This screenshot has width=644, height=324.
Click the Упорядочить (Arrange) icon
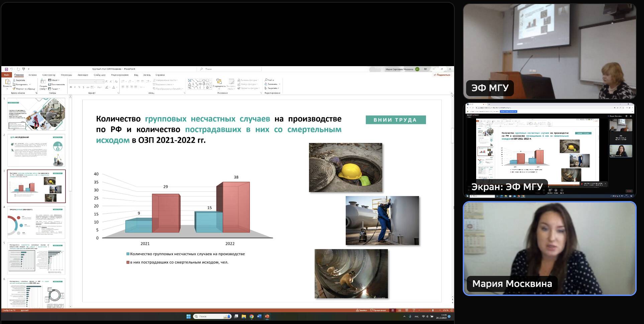(219, 81)
